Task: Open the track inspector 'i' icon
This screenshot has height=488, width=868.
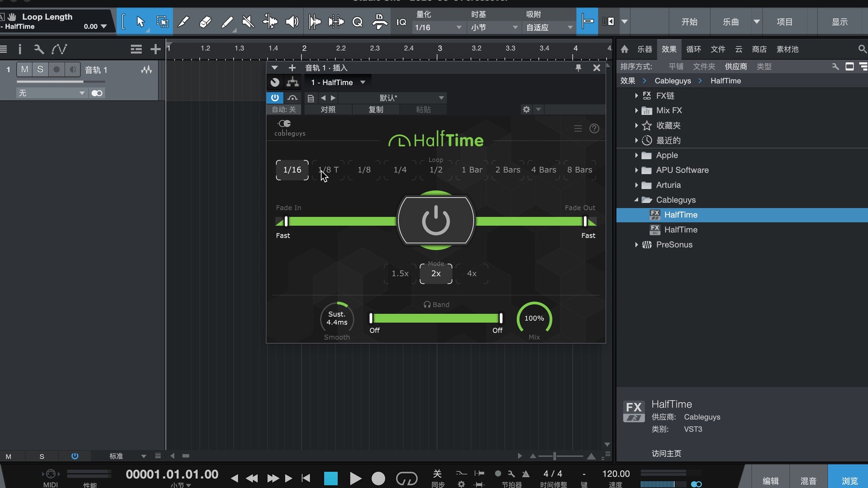Action: [x=20, y=49]
